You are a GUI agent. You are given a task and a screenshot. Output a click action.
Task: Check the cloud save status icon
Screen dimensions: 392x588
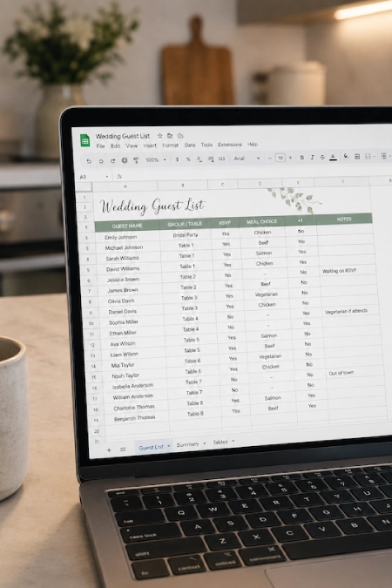[180, 136]
